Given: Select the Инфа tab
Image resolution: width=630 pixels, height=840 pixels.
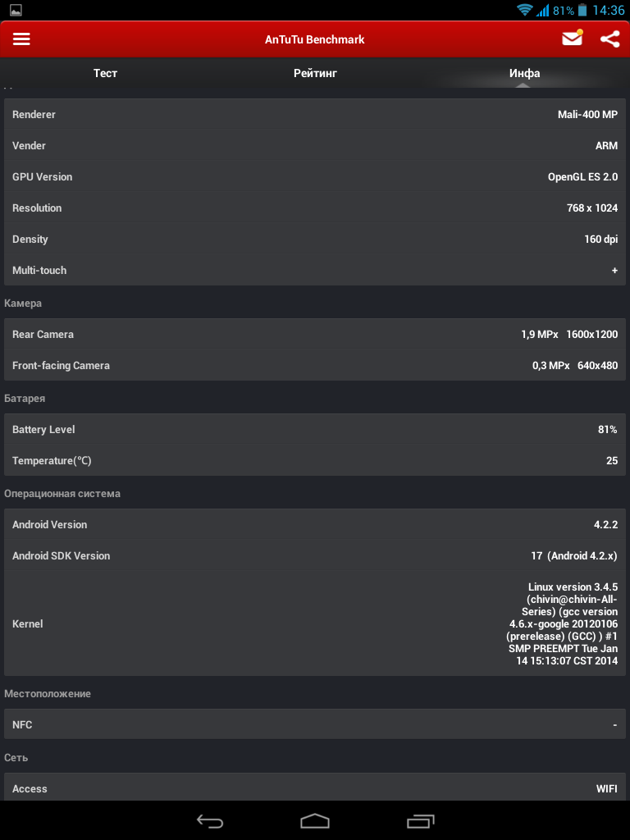Looking at the screenshot, I should tap(524, 73).
